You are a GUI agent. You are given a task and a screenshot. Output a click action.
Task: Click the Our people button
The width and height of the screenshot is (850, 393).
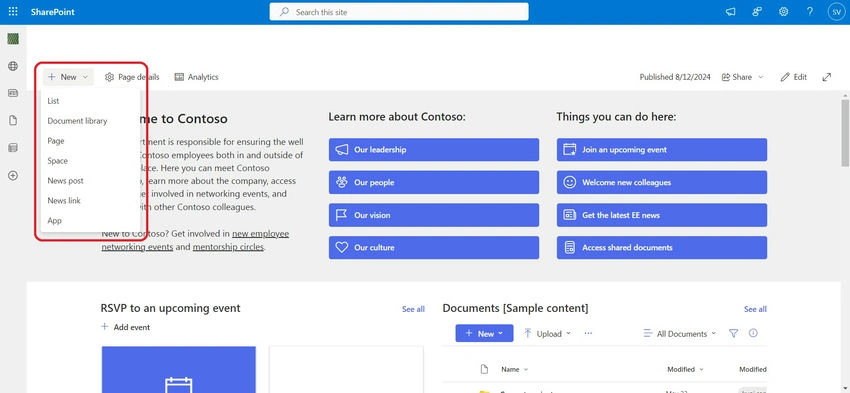434,182
